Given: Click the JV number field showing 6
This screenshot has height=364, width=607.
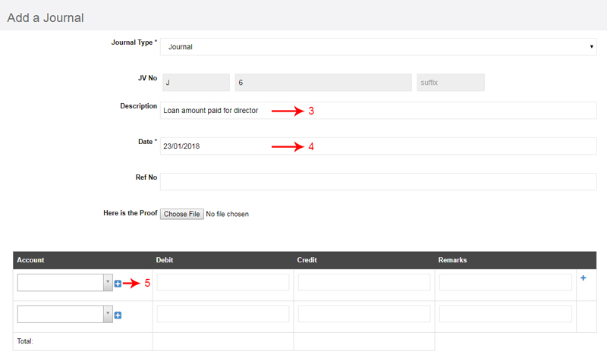Looking at the screenshot, I should coord(323,83).
